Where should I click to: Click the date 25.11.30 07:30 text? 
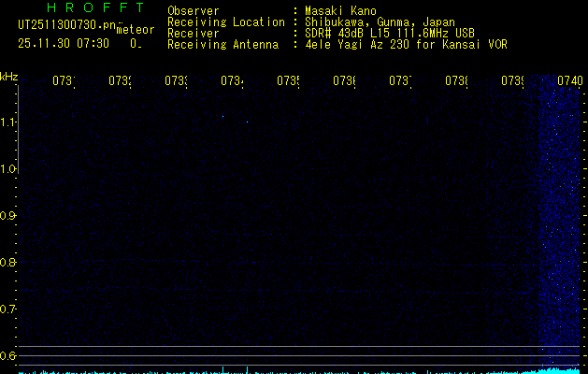(64, 44)
